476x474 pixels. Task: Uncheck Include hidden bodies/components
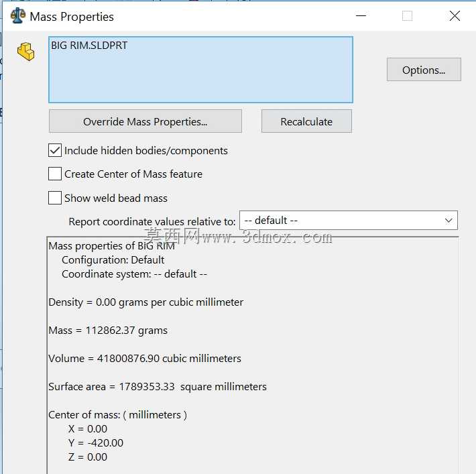point(55,150)
